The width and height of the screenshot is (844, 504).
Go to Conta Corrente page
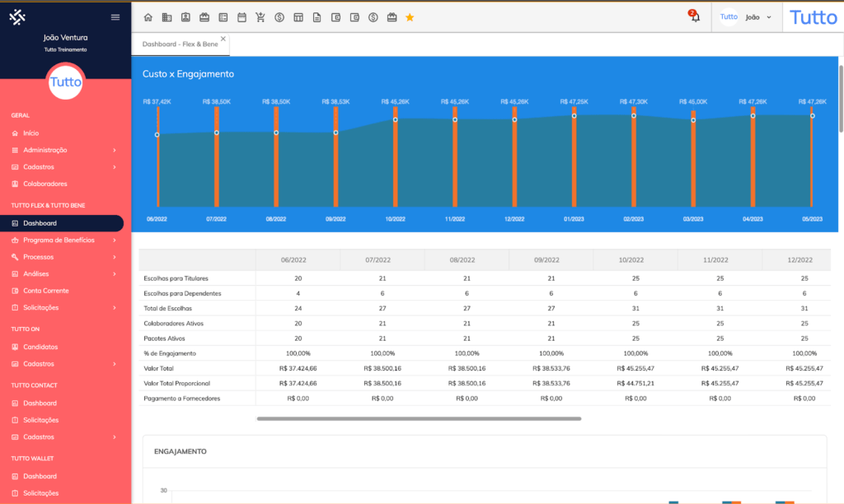point(46,291)
